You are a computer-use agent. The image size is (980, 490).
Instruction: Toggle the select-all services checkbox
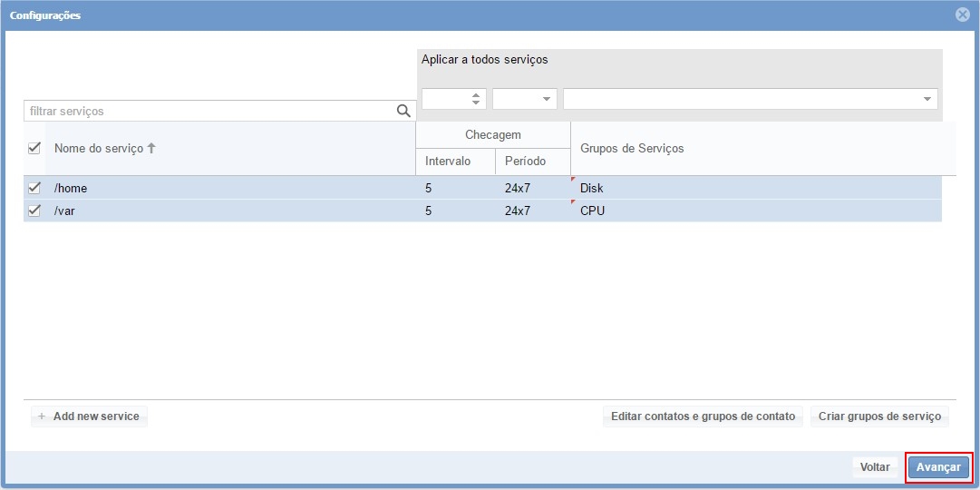coord(34,148)
